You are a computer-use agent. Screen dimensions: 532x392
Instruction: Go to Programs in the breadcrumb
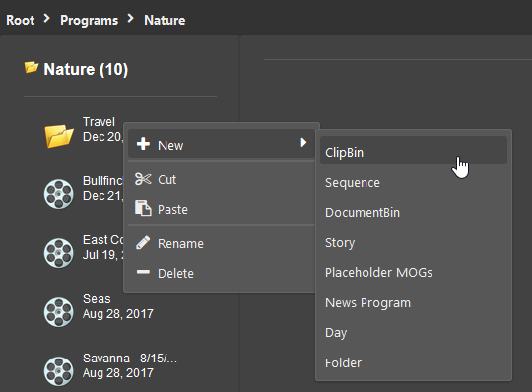coord(90,20)
